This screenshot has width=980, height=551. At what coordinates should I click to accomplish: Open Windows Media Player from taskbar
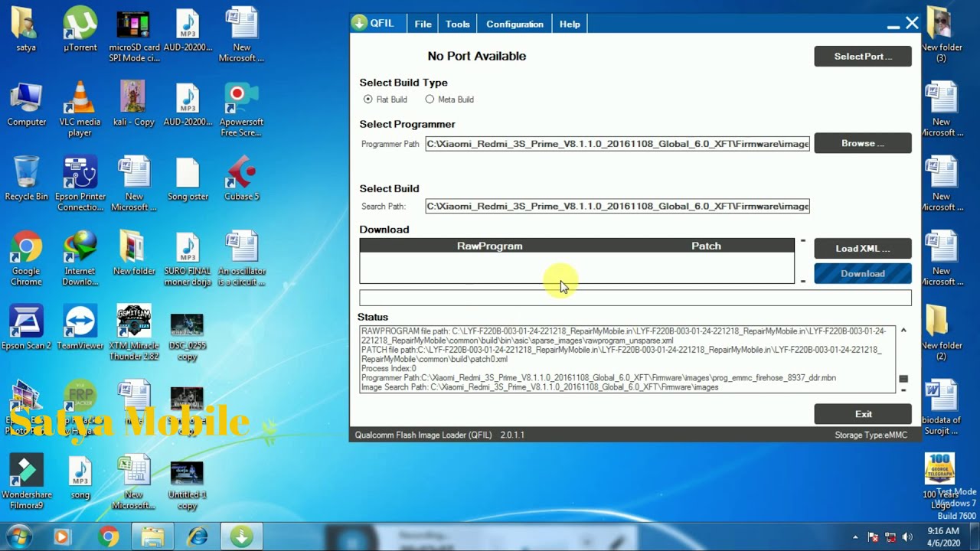tap(60, 537)
